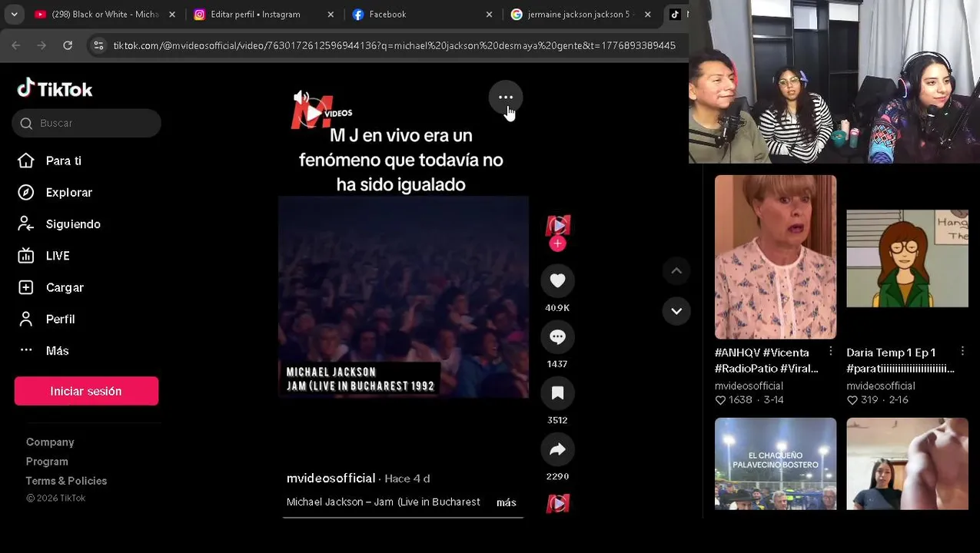Viewport: 980px width, 553px height.
Task: Click the video progress bar
Action: [x=403, y=518]
